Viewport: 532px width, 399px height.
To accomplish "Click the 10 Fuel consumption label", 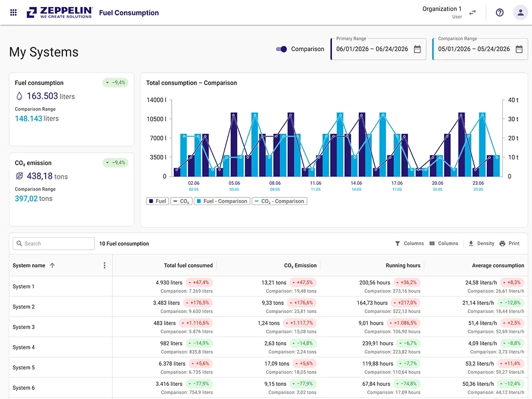I will (124, 243).
